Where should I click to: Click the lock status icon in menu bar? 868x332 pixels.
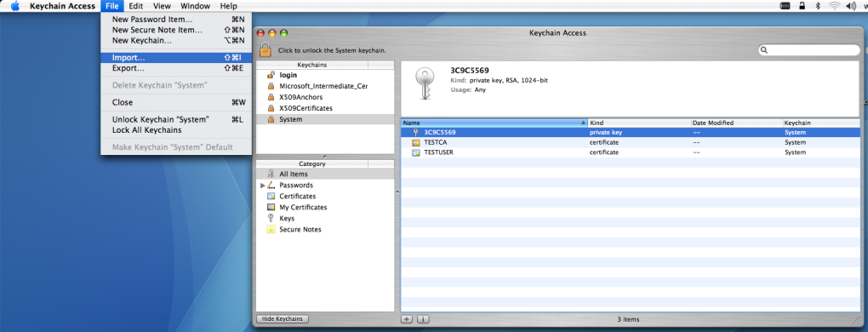802,6
